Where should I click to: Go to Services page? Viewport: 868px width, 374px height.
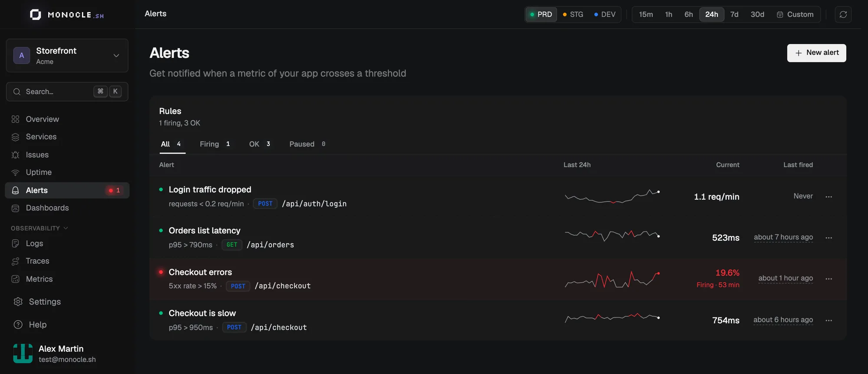pos(67,137)
